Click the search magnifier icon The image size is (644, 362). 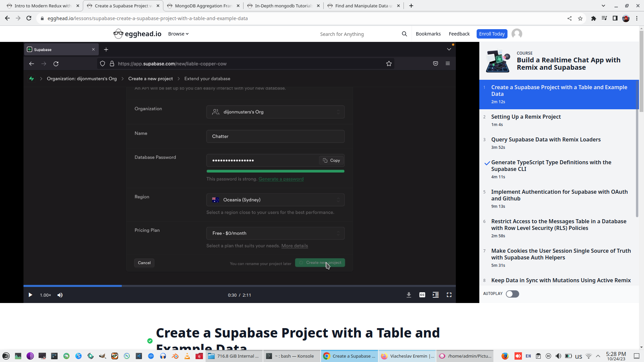tap(404, 34)
